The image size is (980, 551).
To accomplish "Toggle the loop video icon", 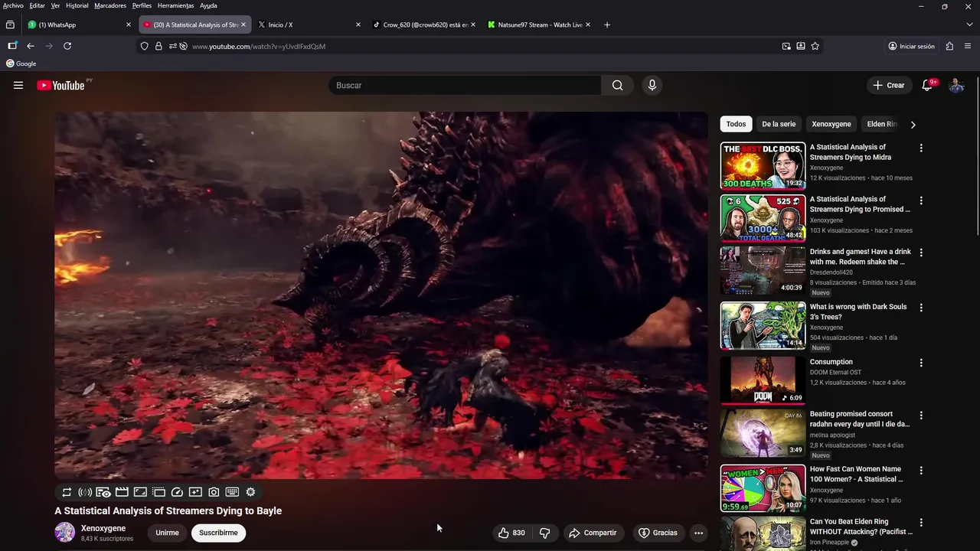I will click(67, 492).
